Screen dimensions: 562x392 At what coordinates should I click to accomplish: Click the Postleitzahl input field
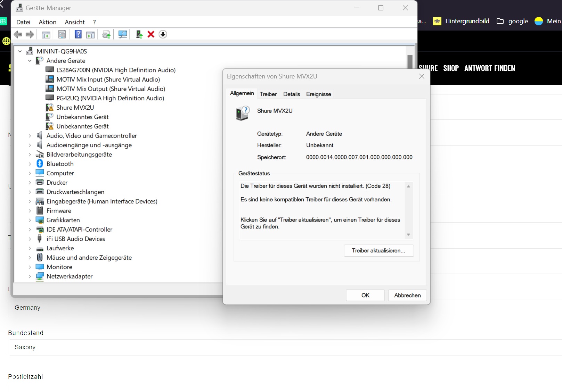(x=285, y=387)
